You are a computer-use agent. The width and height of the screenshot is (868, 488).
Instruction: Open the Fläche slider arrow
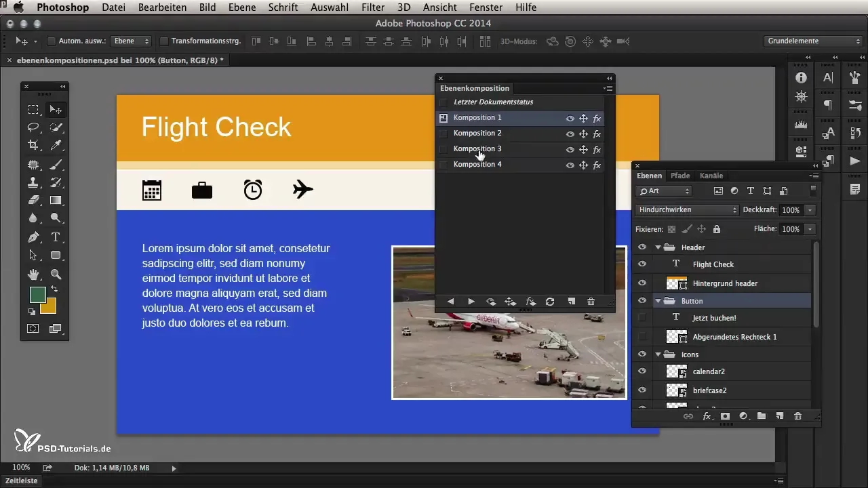pos(810,230)
